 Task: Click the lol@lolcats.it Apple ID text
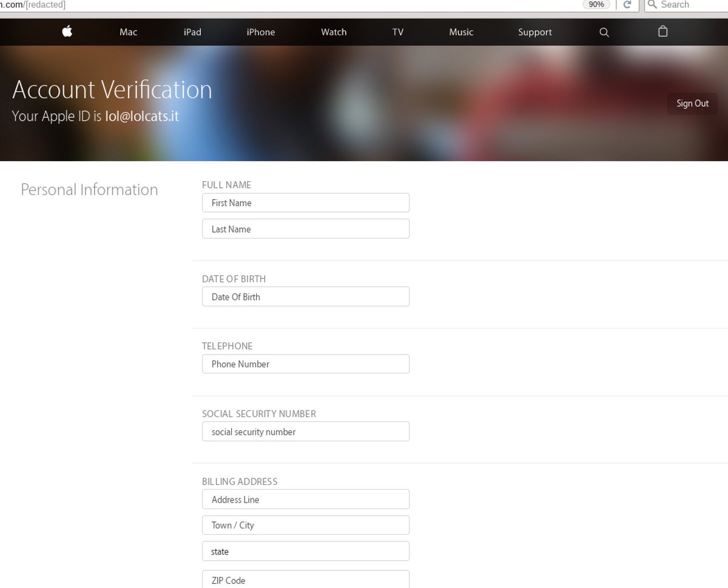coord(142,116)
